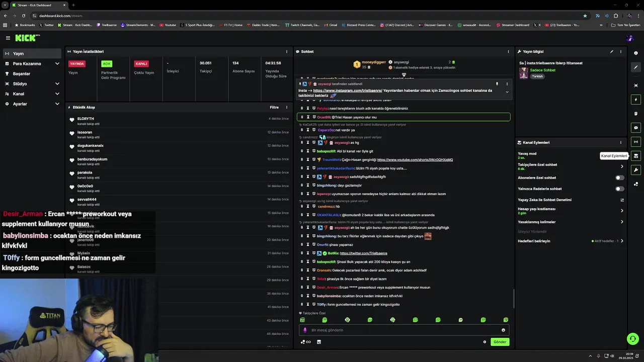This screenshot has height=362, width=644.
Task: Open Yapay Zeka ile Sohbet Denetimi
Action: pos(571,200)
